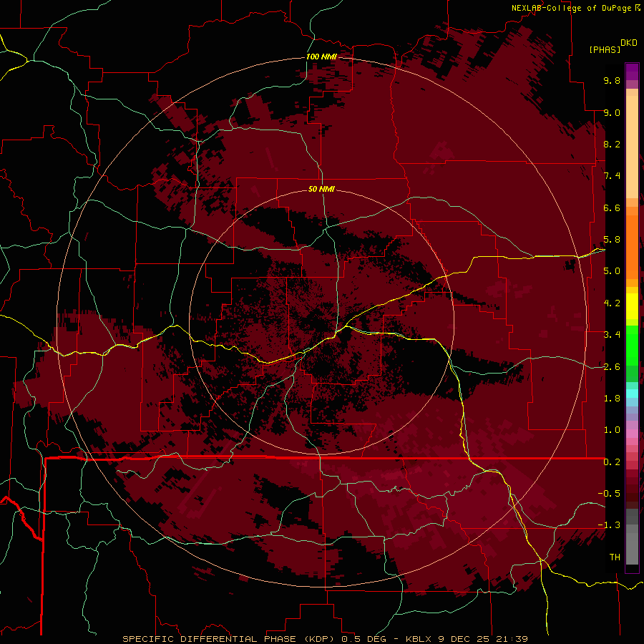Click the yellow band on the color bar
The height and width of the screenshot is (644, 644).
click(632, 306)
